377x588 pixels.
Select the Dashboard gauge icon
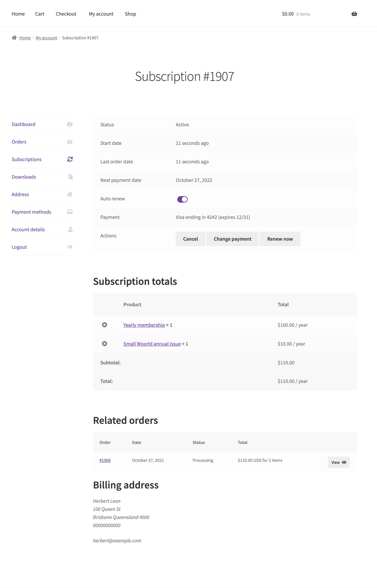70,124
